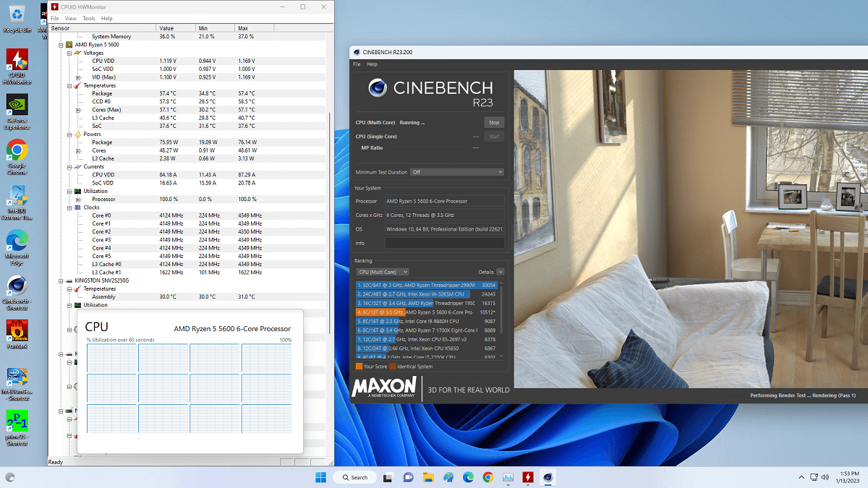Expand the Cores power row
The width and height of the screenshot is (868, 488).
coord(78,150)
